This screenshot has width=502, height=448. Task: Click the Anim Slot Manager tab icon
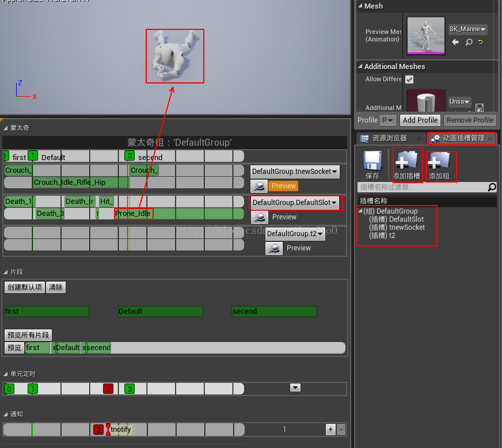[x=435, y=138]
